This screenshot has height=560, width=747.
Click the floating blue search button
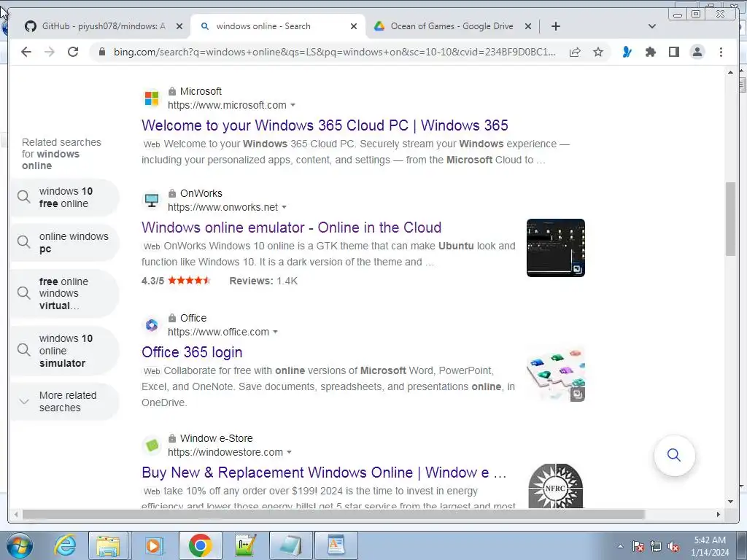coord(674,455)
